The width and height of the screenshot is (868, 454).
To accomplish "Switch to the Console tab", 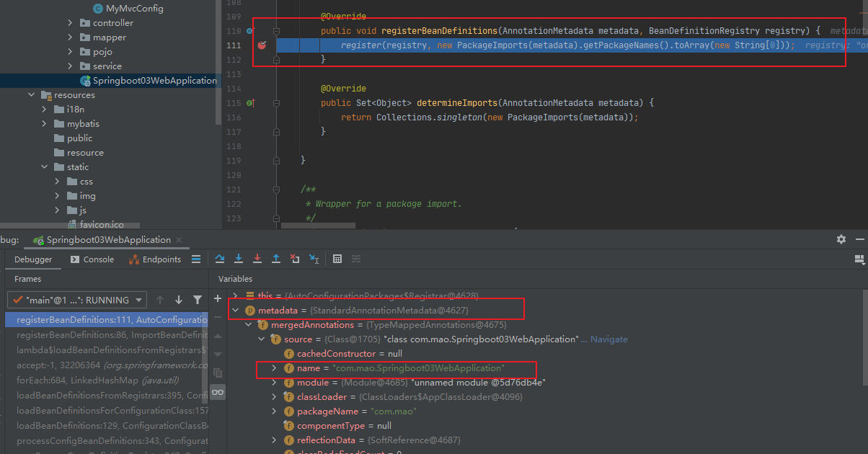I will [92, 259].
